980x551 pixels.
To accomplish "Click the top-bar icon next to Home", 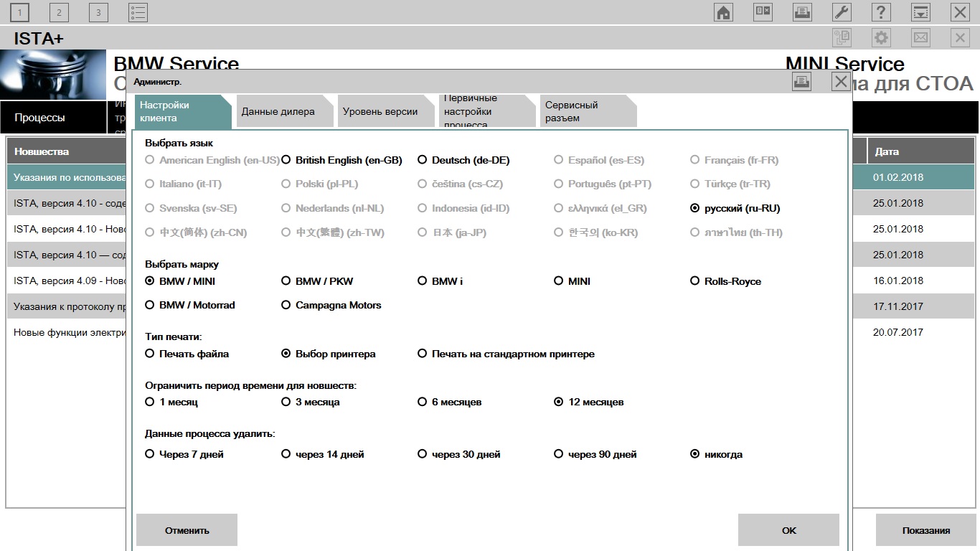I will point(763,12).
